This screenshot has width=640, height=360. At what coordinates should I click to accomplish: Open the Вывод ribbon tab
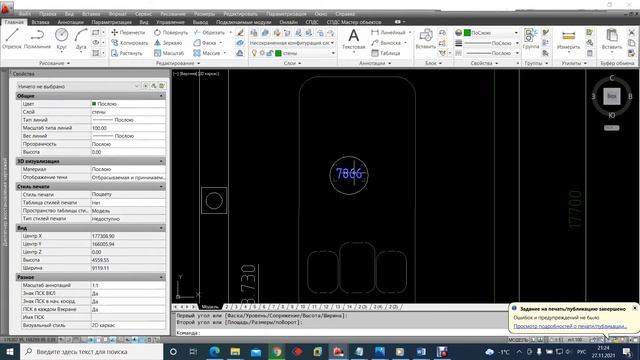pyautogui.click(x=200, y=22)
